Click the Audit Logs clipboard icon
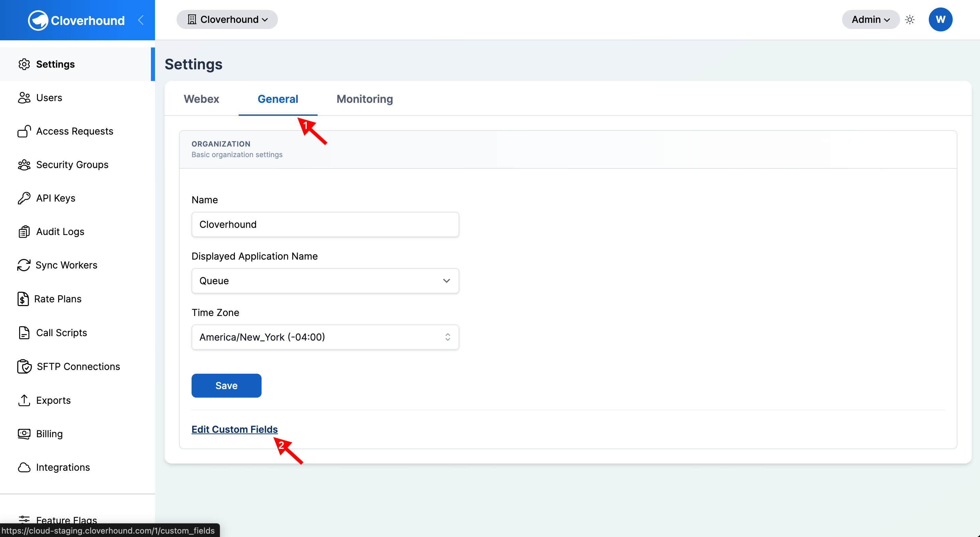The width and height of the screenshot is (980, 537). point(24,231)
